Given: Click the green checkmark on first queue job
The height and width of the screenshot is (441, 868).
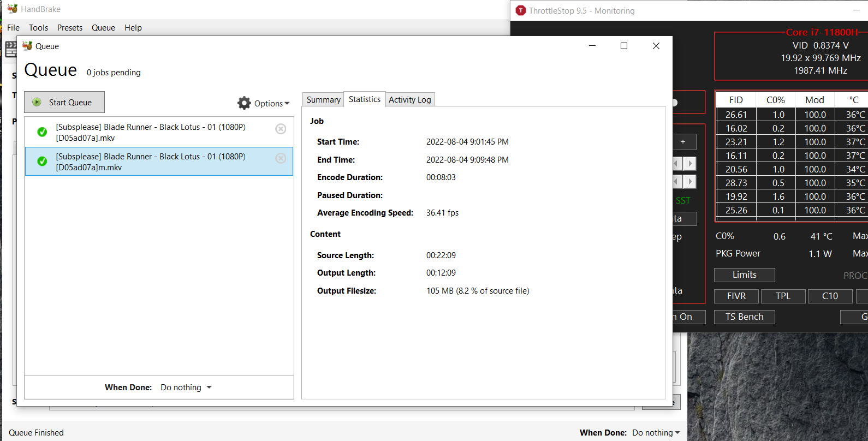Looking at the screenshot, I should (x=42, y=132).
